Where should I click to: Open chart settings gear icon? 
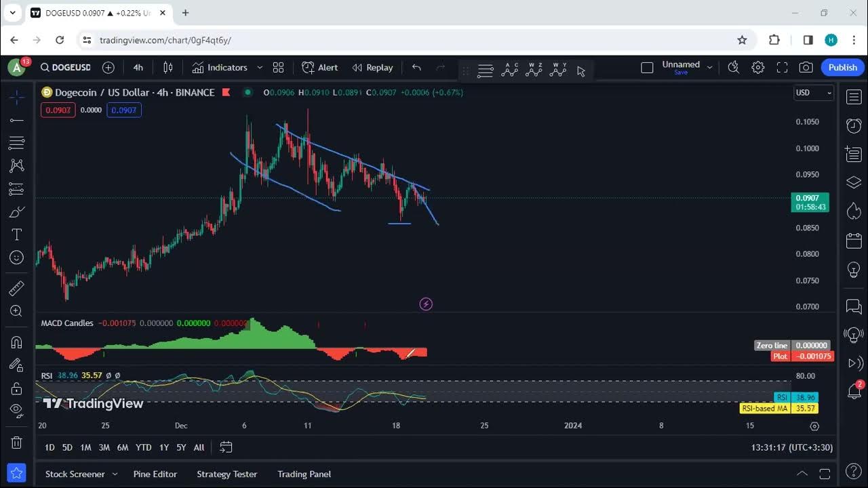(x=757, y=67)
